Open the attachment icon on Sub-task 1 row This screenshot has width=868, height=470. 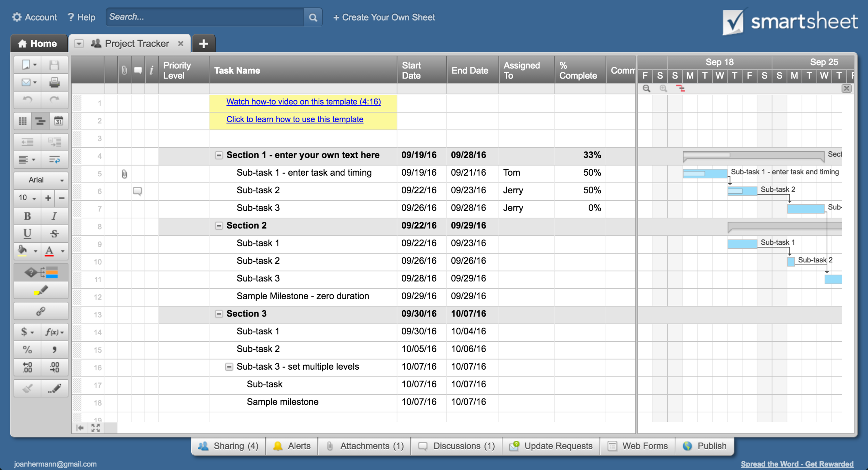pyautogui.click(x=124, y=174)
